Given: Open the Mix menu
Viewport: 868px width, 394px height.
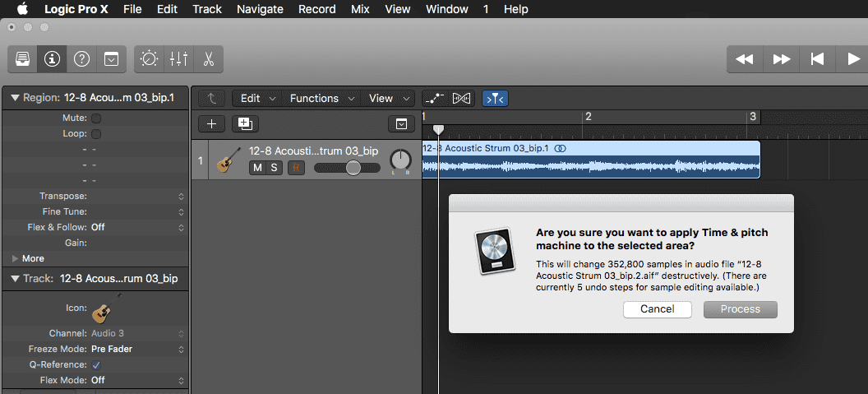Looking at the screenshot, I should (x=360, y=9).
